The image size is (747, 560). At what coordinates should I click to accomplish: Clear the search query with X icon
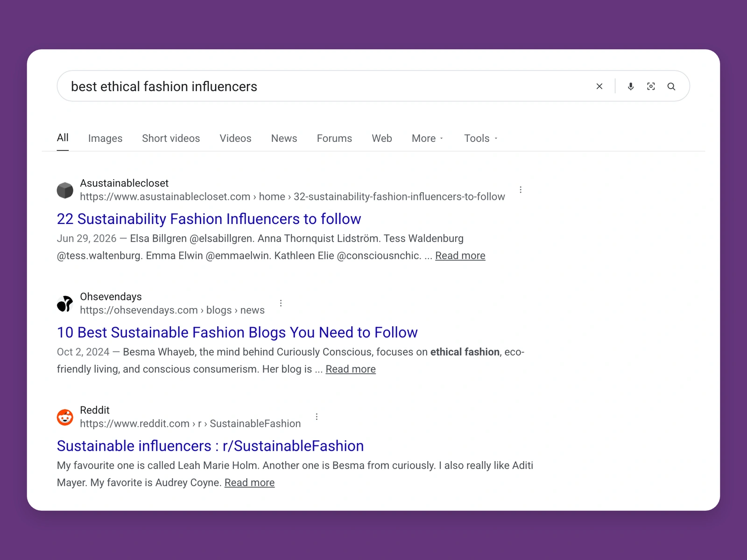point(599,86)
